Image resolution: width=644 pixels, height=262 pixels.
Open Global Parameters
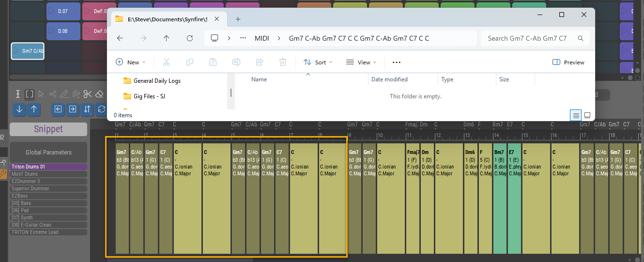pyautogui.click(x=48, y=152)
